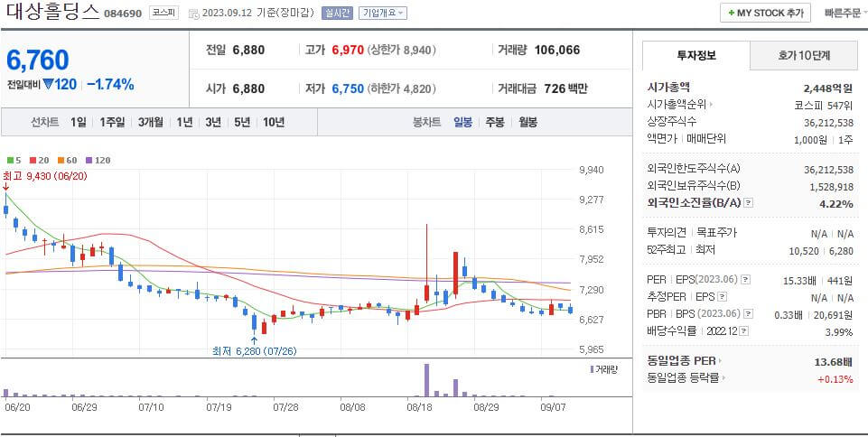
Task: Click the 실시간 button
Action: (337, 13)
